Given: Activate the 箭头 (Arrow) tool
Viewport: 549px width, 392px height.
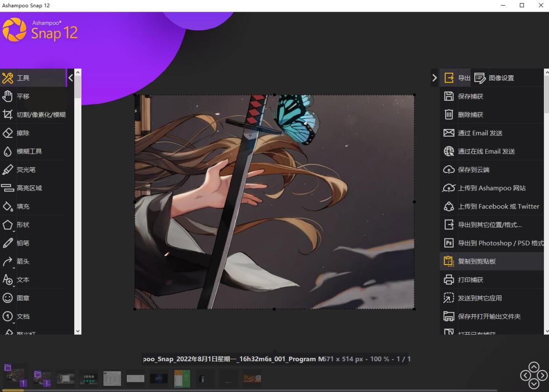Looking at the screenshot, I should (23, 262).
